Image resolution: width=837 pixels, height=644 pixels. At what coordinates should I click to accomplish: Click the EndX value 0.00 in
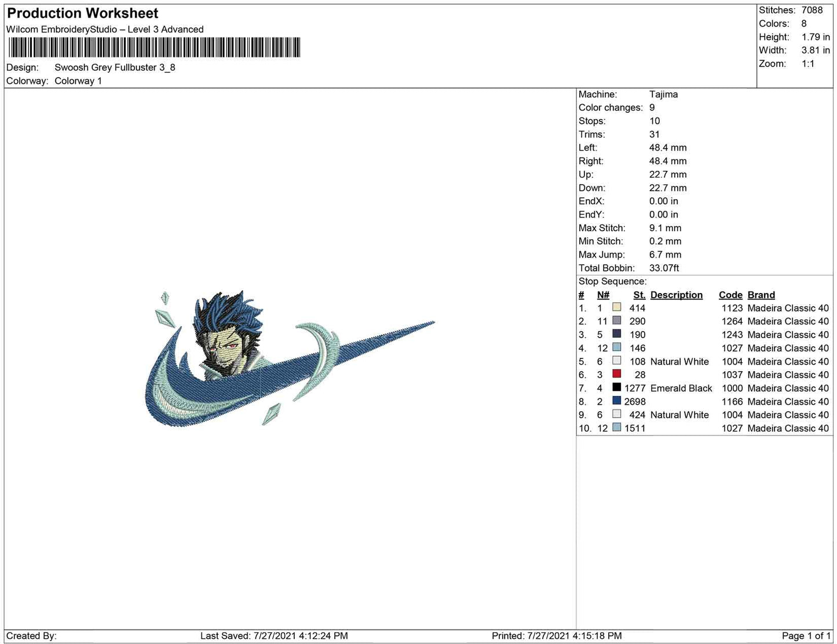click(x=664, y=201)
